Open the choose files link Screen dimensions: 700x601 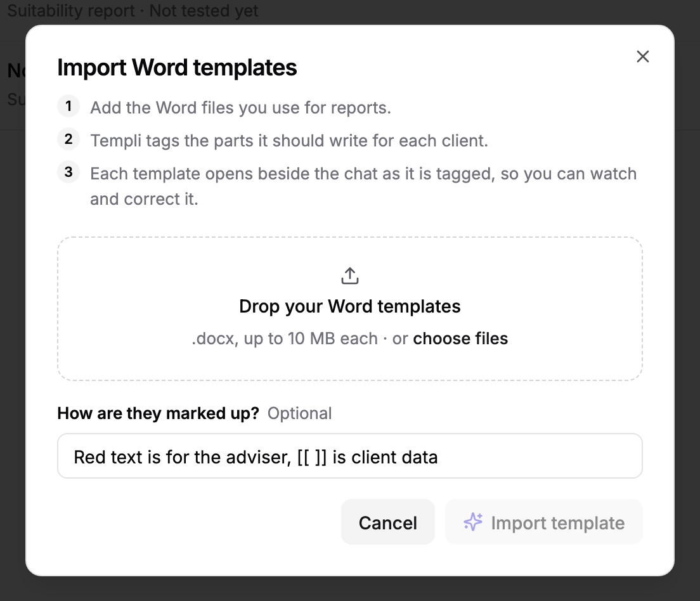pyautogui.click(x=460, y=339)
